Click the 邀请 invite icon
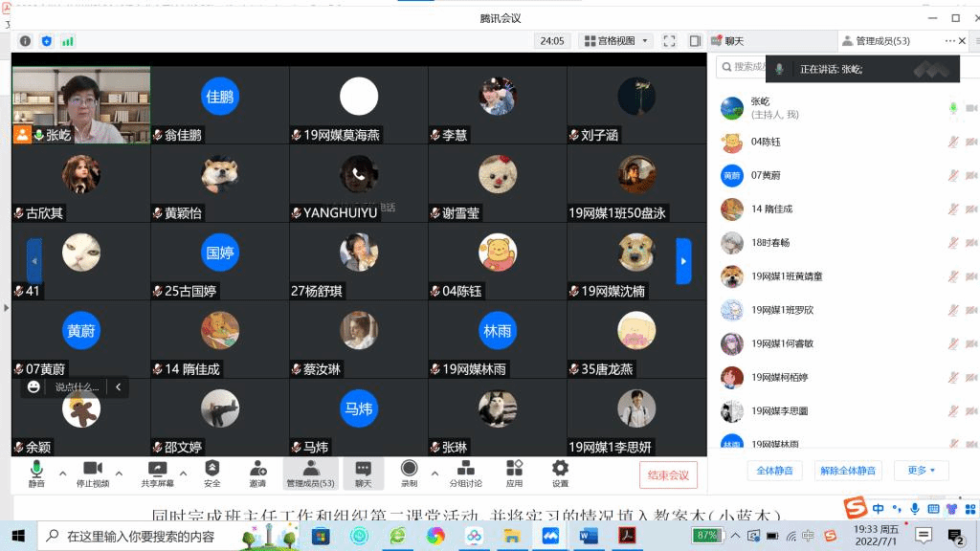This screenshot has height=551, width=980. pos(257,468)
